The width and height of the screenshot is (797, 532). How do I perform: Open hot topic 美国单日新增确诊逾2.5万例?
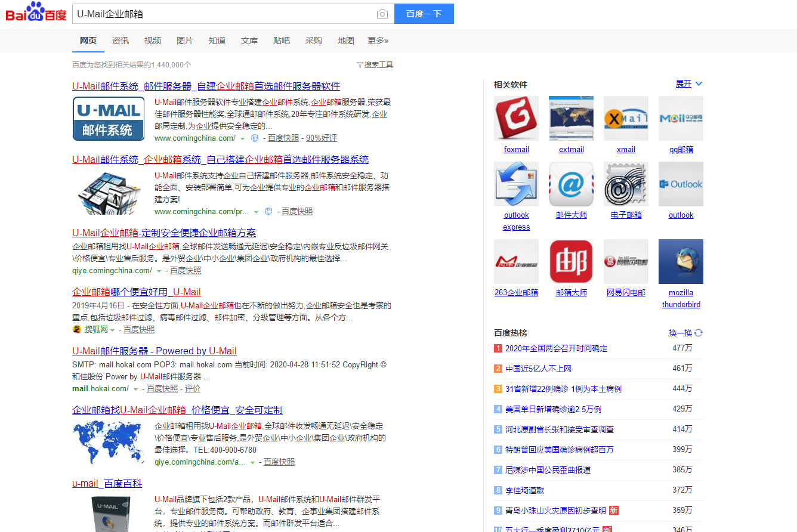553,409
